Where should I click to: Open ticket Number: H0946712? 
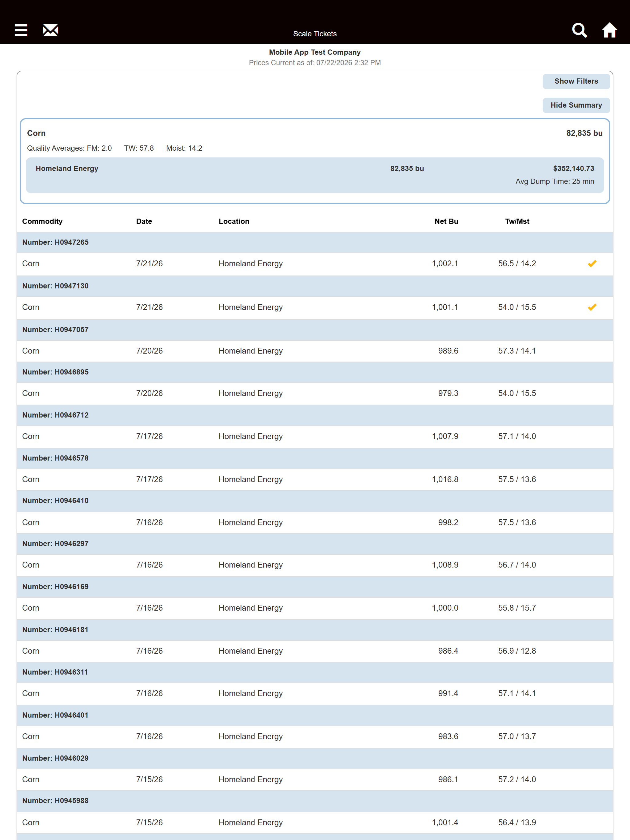pyautogui.click(x=315, y=415)
